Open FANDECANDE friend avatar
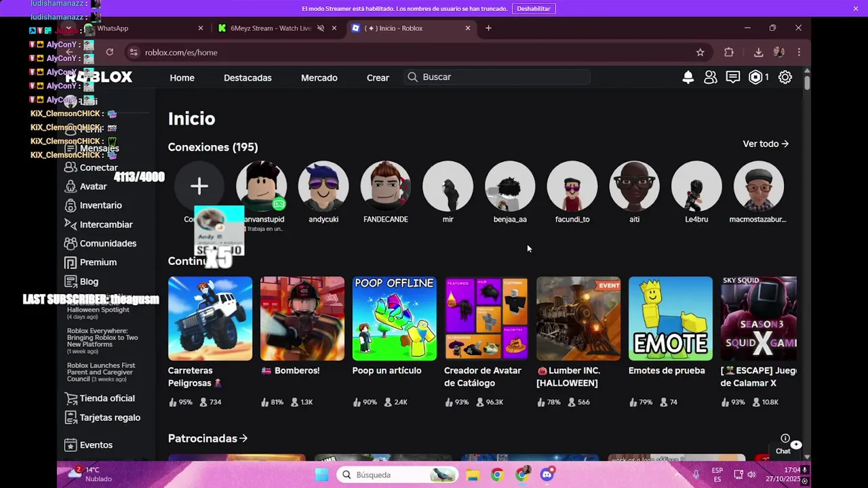 (385, 186)
